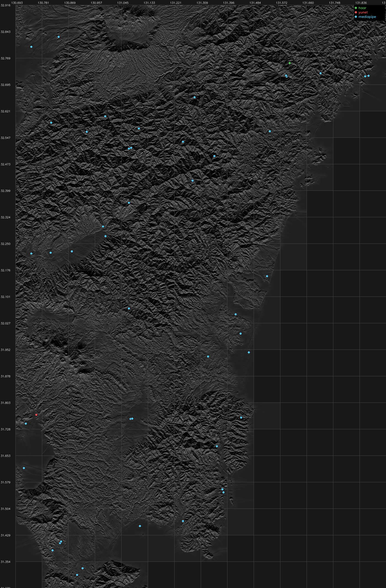Click the 131.836 longitude tick label
Viewport: 386px width, 588px height.
point(361,3)
